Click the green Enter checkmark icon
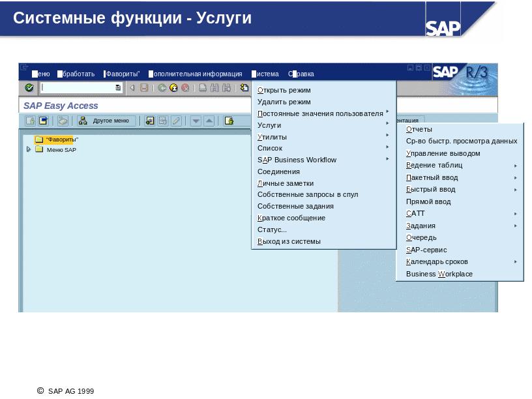 29,88
